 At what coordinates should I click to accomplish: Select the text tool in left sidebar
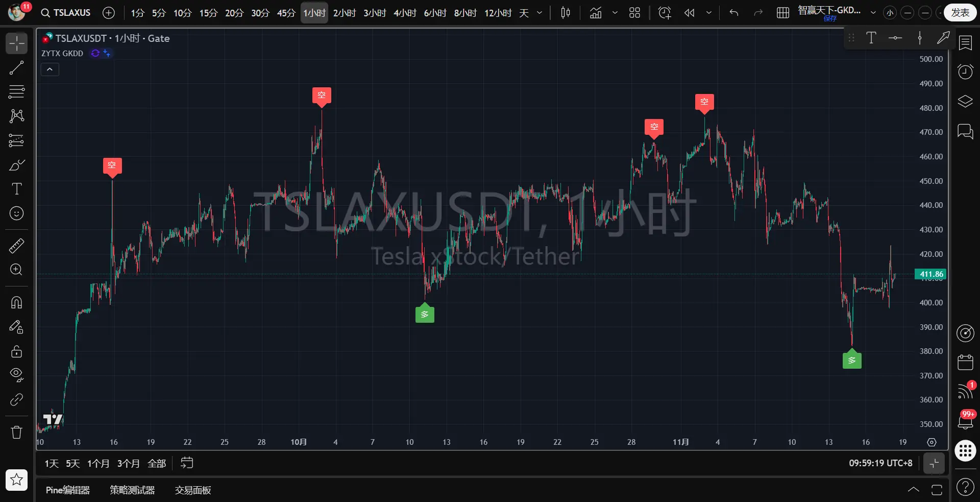(16, 189)
